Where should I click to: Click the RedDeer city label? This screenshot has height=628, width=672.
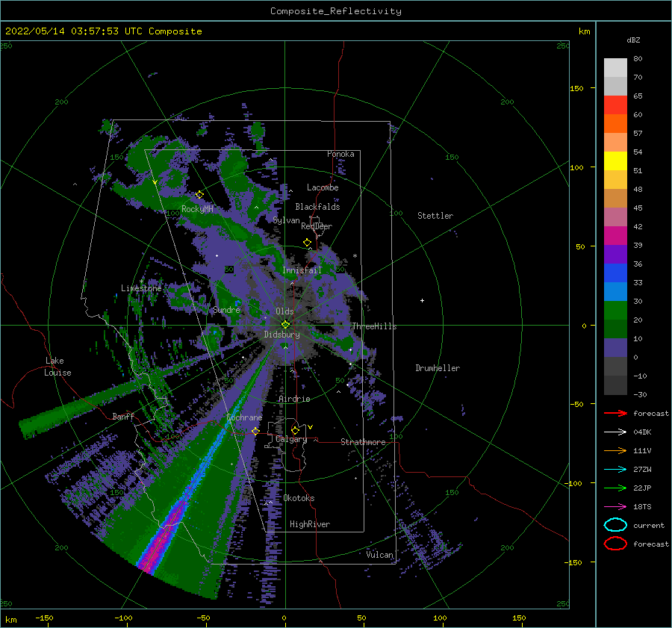pyautogui.click(x=317, y=226)
